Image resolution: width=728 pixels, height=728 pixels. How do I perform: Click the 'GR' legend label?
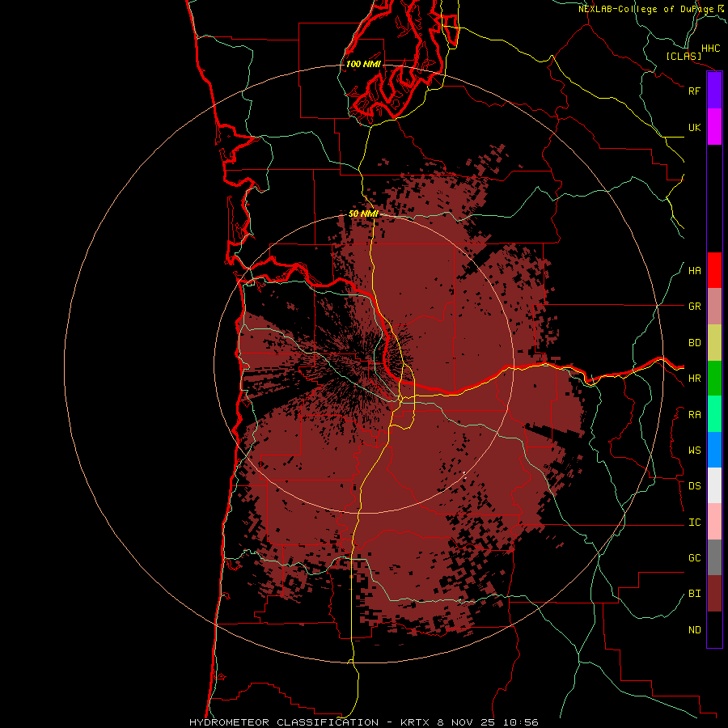pyautogui.click(x=694, y=307)
